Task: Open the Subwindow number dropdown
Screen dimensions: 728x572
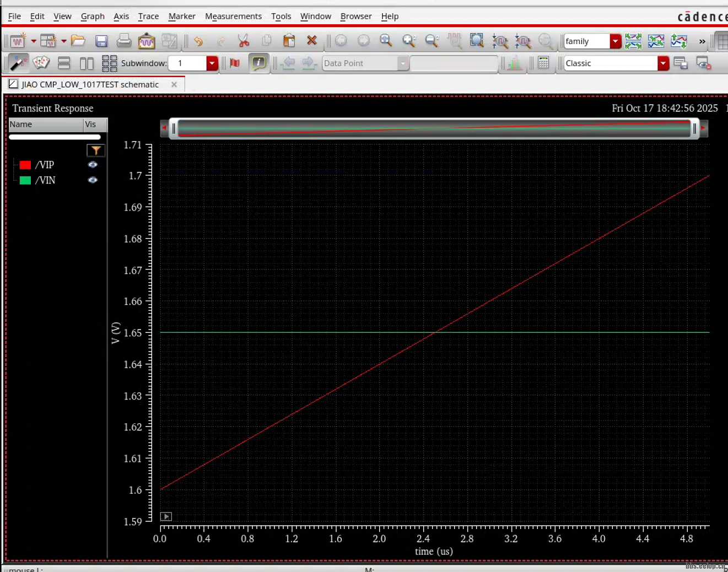Action: [x=212, y=63]
